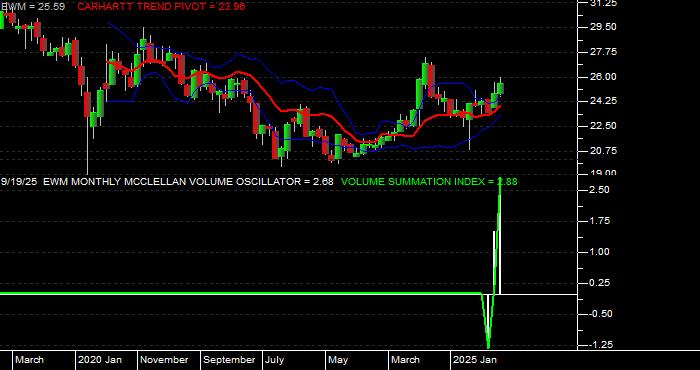Select the 20.75 price axis label
The width and height of the screenshot is (700, 370).
point(604,151)
